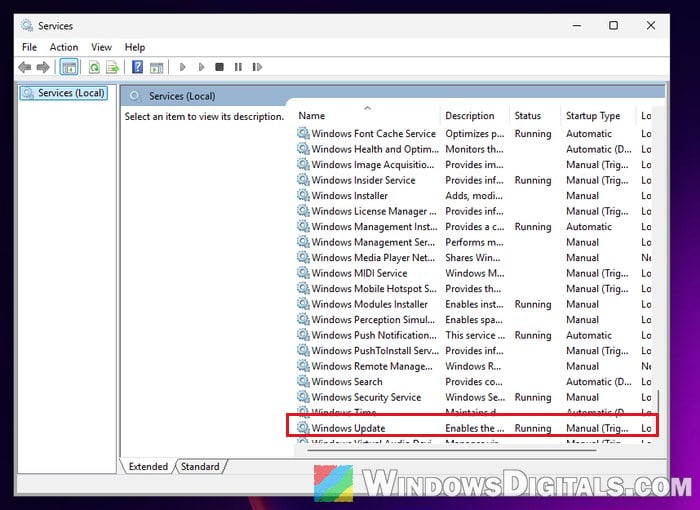This screenshot has height=510, width=700.
Task: Select the Windows Management Ser... row
Action: 474,242
